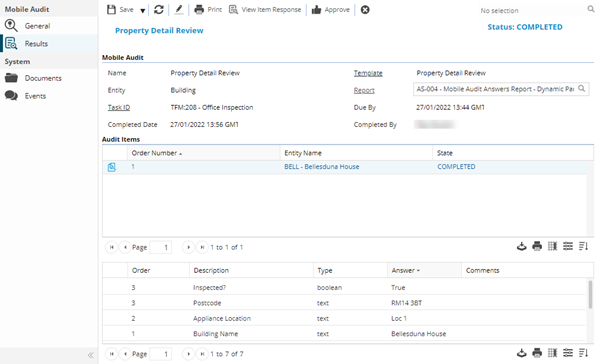
Task: Open the Task ID link
Action: (x=119, y=108)
